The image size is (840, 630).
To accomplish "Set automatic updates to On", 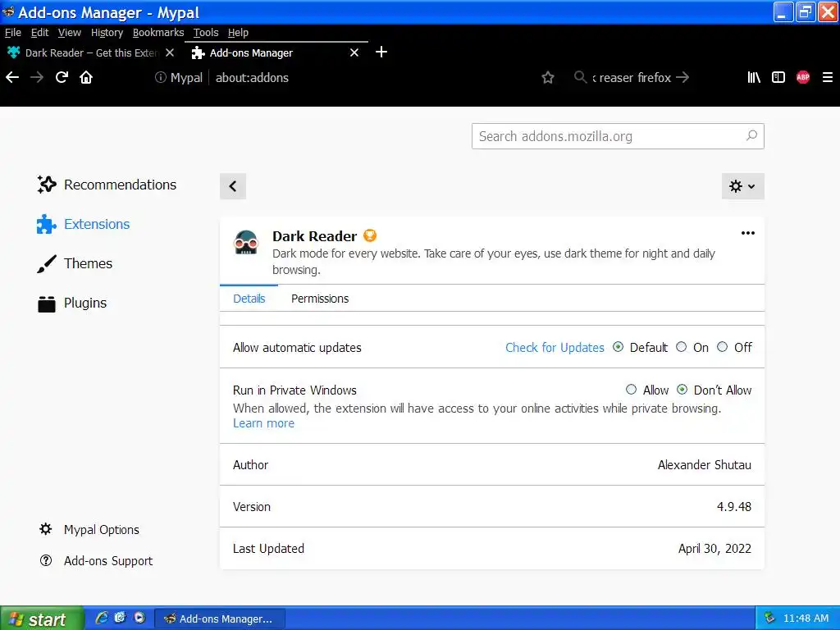I will coord(682,347).
